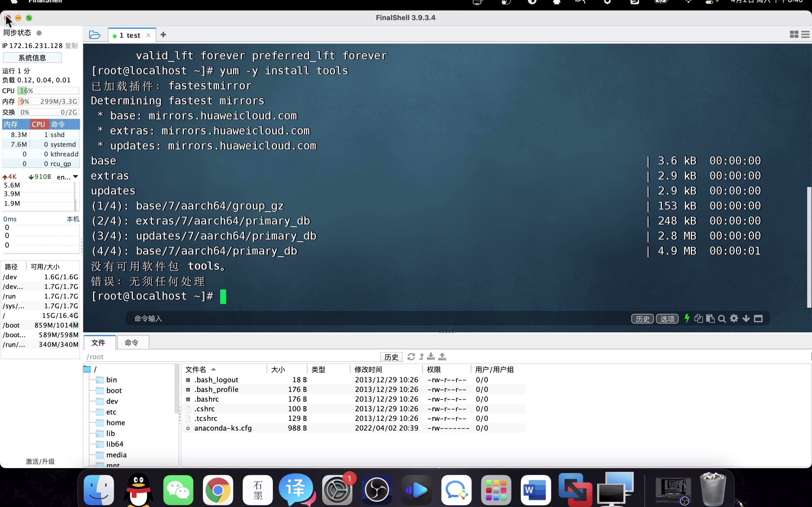812x507 pixels.
Task: Switch to grid layout view icon
Action: tap(794, 35)
